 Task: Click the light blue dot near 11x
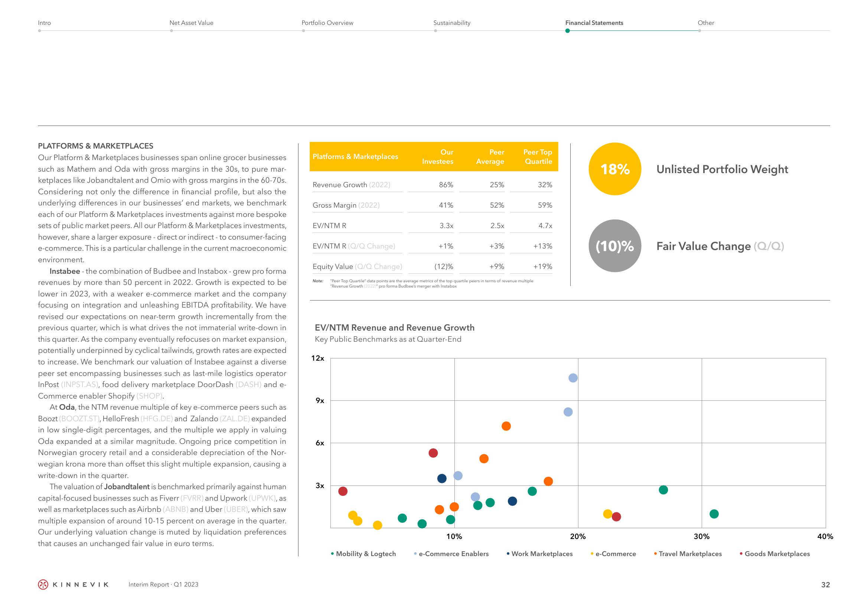point(573,378)
